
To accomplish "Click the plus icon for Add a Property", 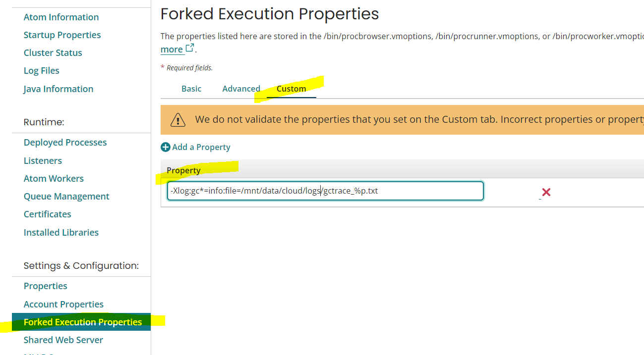I will (166, 147).
